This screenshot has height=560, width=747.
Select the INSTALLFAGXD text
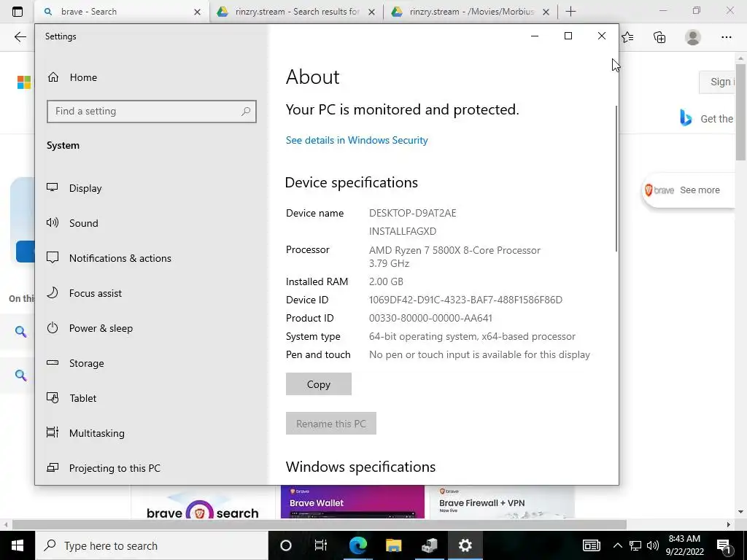point(403,231)
